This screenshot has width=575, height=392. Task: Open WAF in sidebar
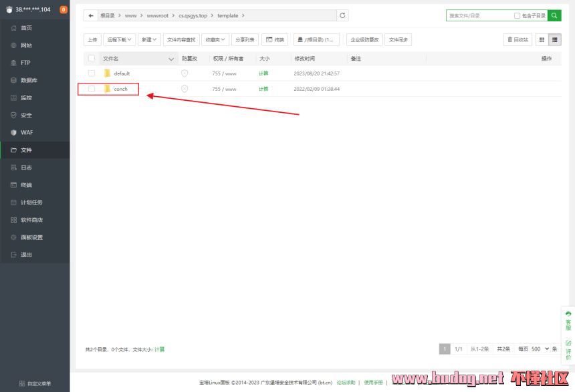[x=35, y=133]
